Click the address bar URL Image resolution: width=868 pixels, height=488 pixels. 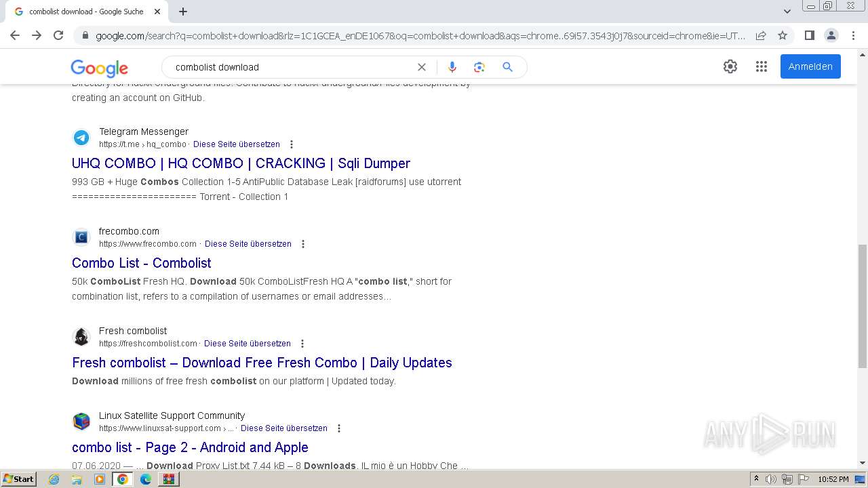point(420,36)
